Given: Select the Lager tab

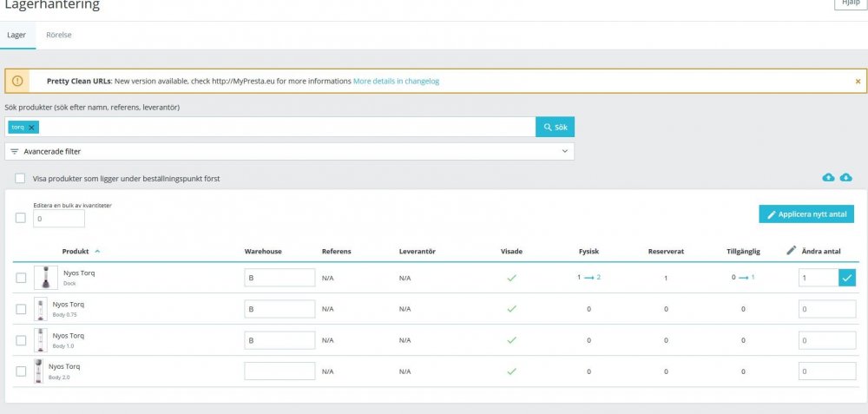Looking at the screenshot, I should (x=17, y=36).
